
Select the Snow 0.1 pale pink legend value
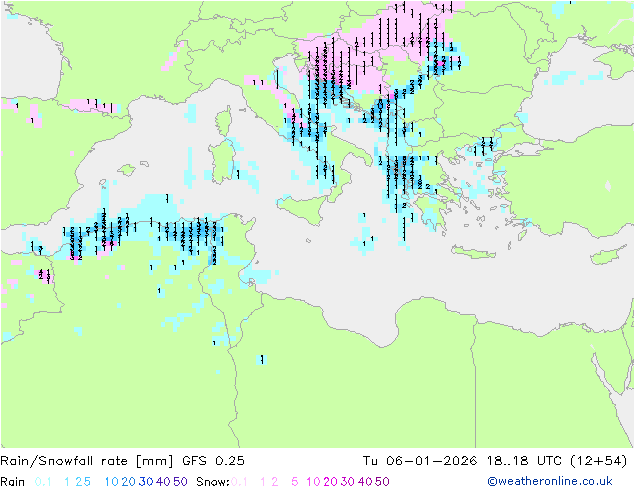pos(239,482)
